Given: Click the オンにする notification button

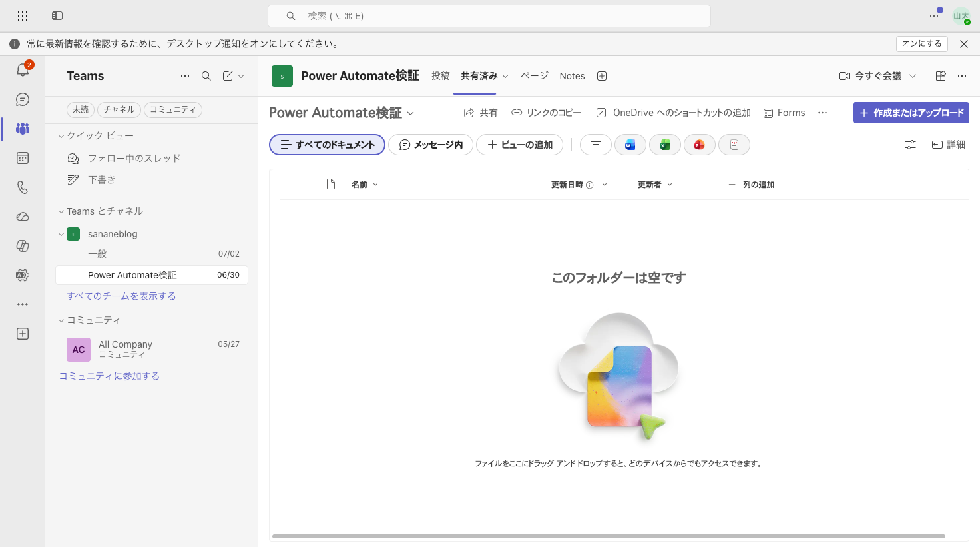Looking at the screenshot, I should click(922, 43).
